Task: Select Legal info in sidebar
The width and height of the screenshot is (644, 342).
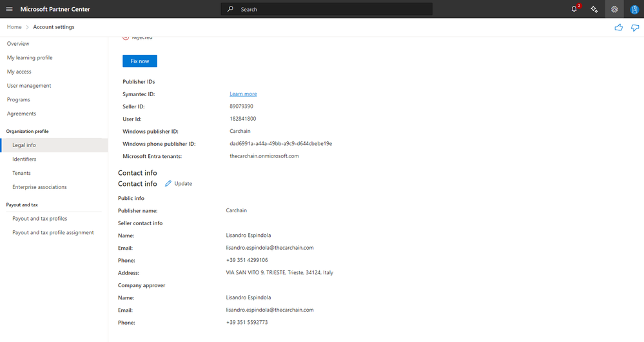Action: pyautogui.click(x=54, y=145)
